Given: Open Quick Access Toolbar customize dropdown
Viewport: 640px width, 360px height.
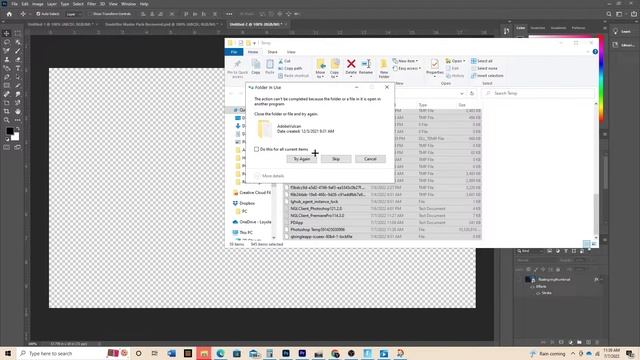Looking at the screenshot, I should pyautogui.click(x=255, y=43).
